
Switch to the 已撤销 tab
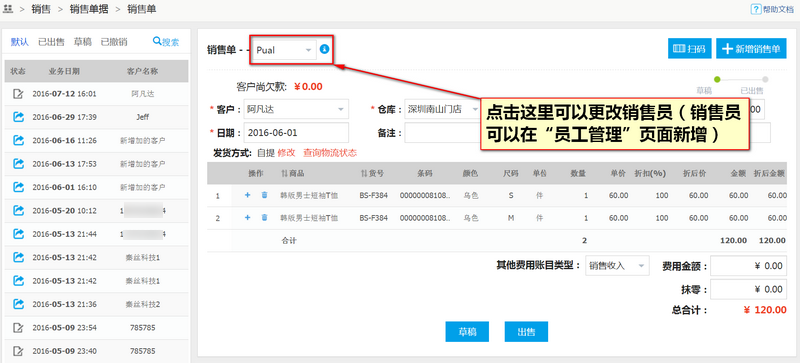point(114,42)
